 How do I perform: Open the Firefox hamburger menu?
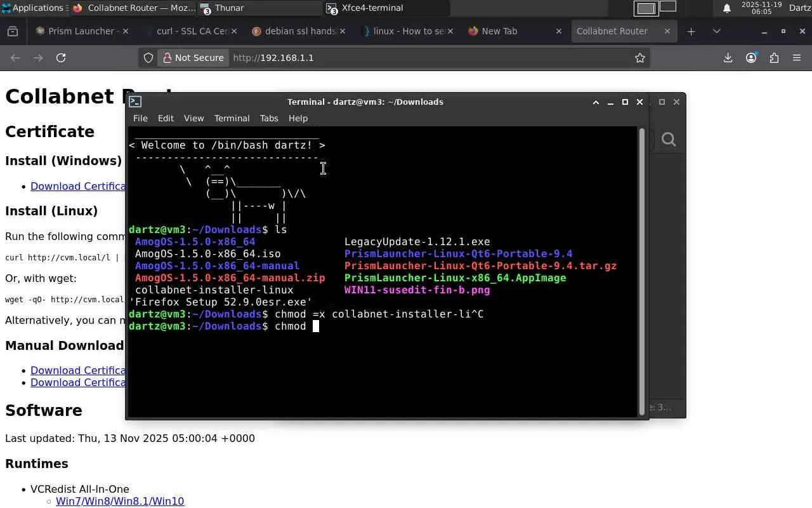coord(797,58)
